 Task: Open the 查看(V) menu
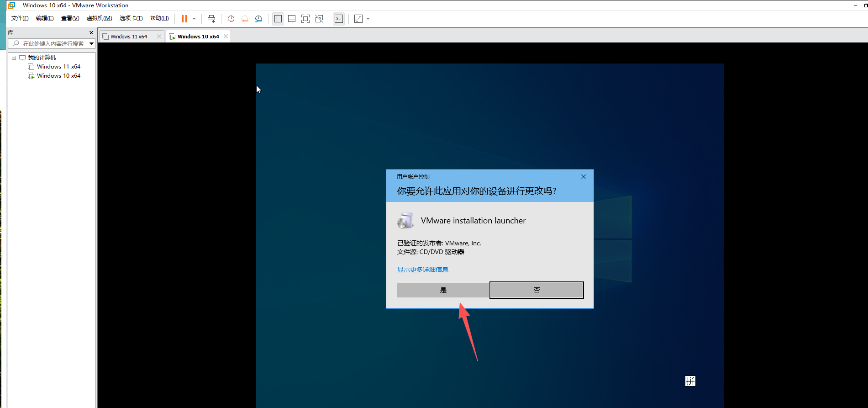point(70,18)
